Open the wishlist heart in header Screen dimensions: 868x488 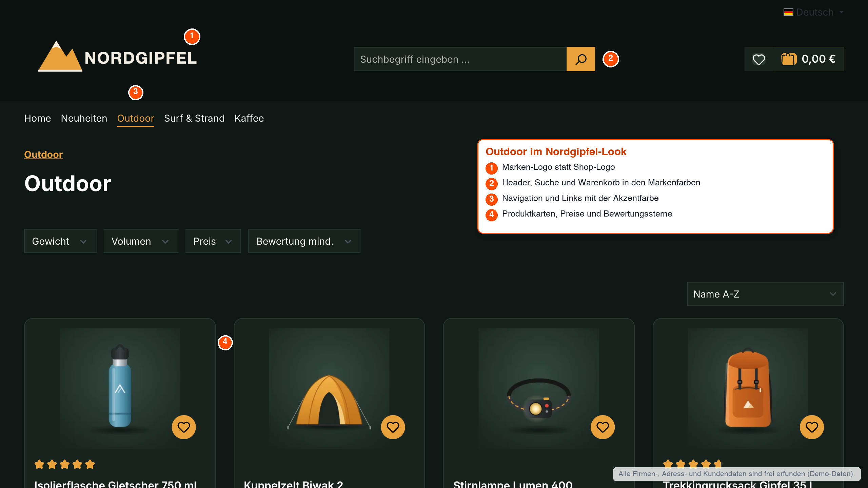click(x=758, y=59)
